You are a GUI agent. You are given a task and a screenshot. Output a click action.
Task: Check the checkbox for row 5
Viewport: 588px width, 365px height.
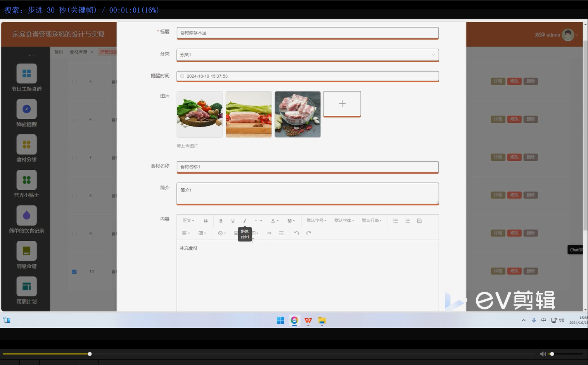click(x=74, y=82)
